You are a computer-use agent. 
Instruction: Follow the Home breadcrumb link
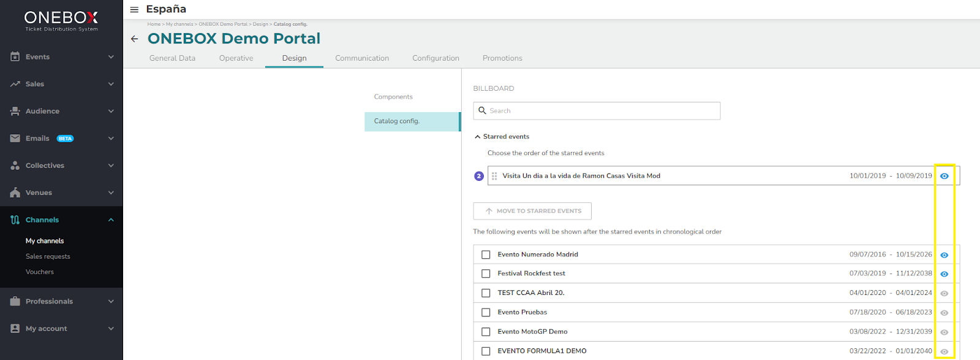pyautogui.click(x=154, y=25)
